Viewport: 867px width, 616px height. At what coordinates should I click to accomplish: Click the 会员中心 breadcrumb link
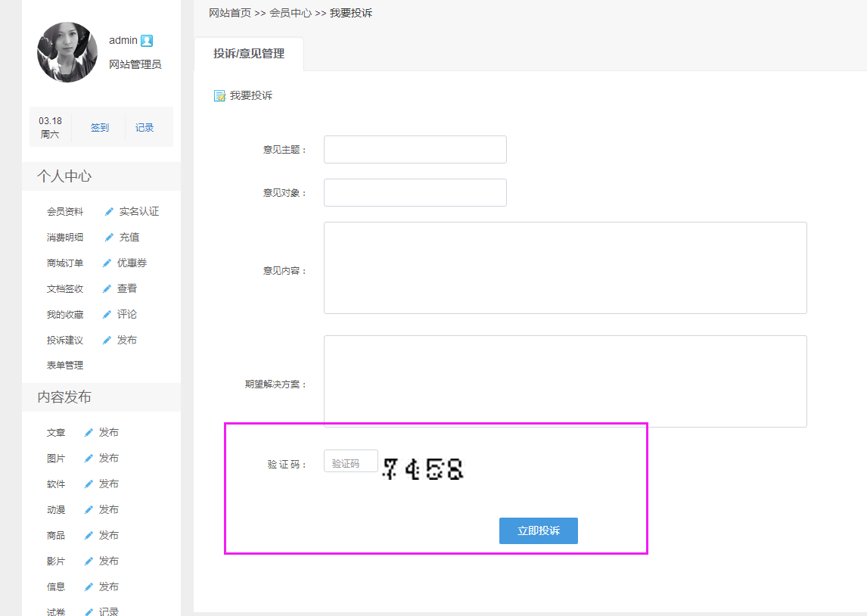tap(291, 13)
